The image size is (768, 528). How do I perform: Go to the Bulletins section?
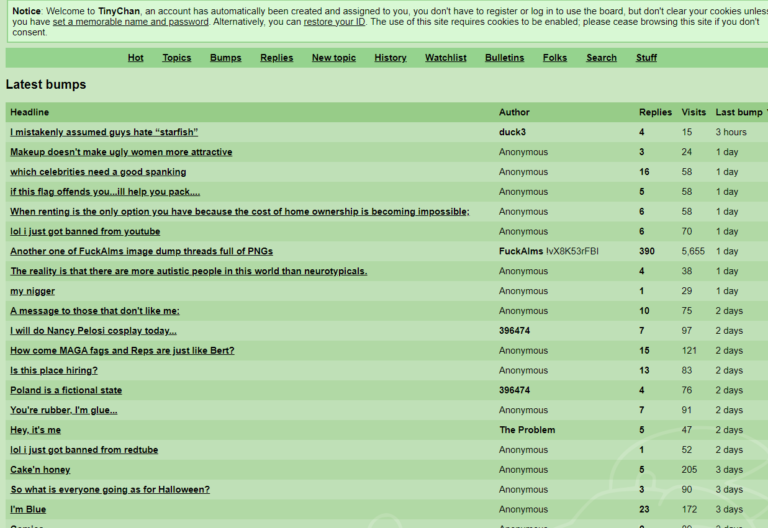504,58
